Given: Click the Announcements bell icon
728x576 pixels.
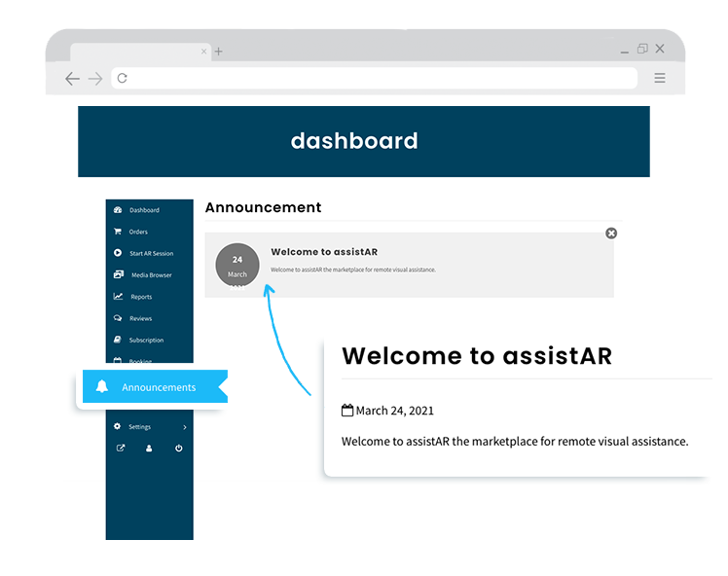Looking at the screenshot, I should 102,386.
